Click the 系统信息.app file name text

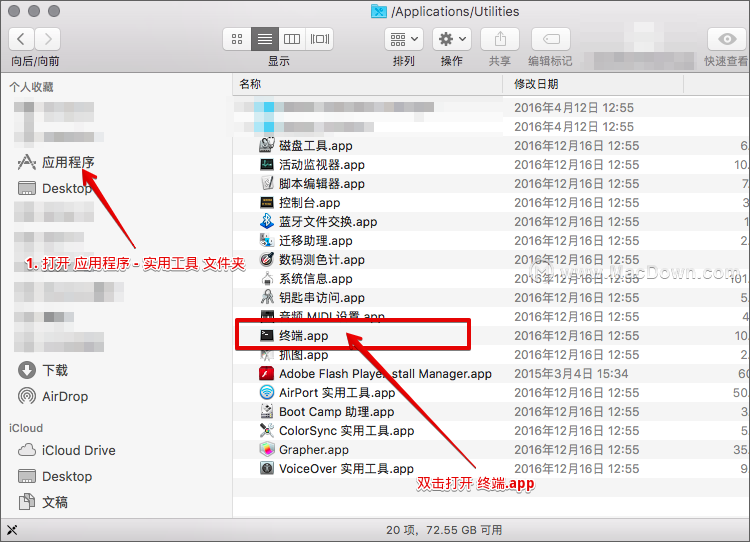(x=316, y=278)
